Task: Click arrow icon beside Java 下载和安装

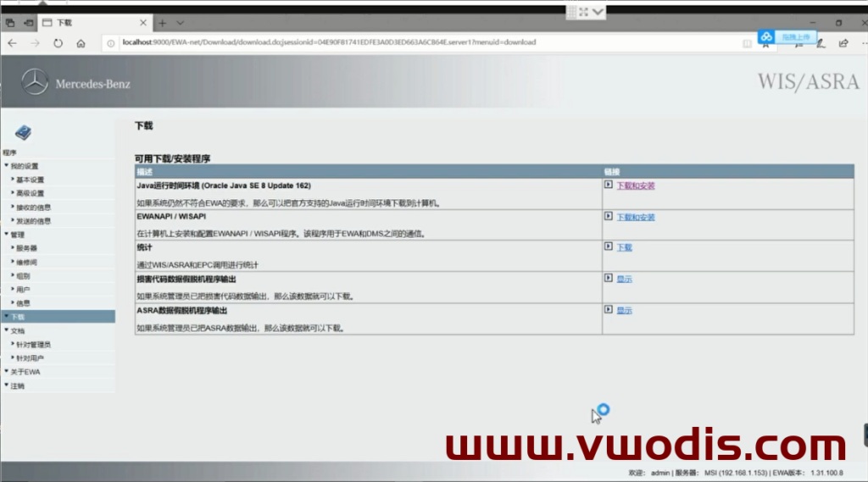Action: (x=609, y=185)
